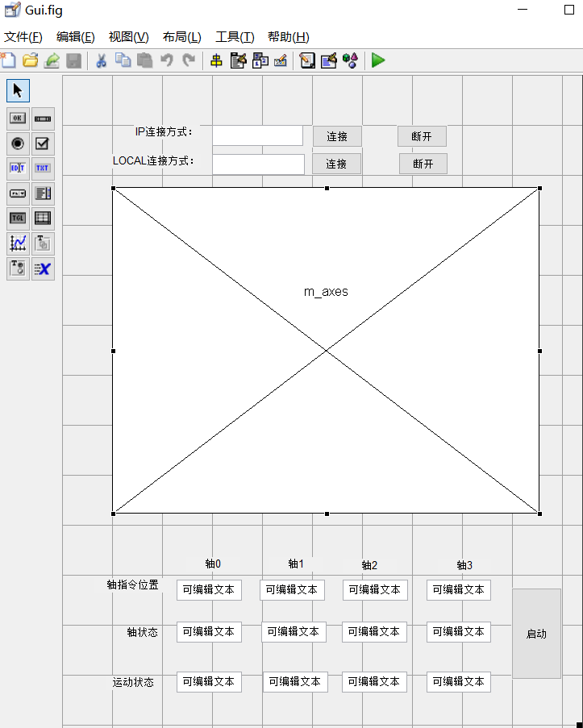Screen dimensions: 583x728
Task: Select the IP连接方式: label
Action: [x=164, y=132]
